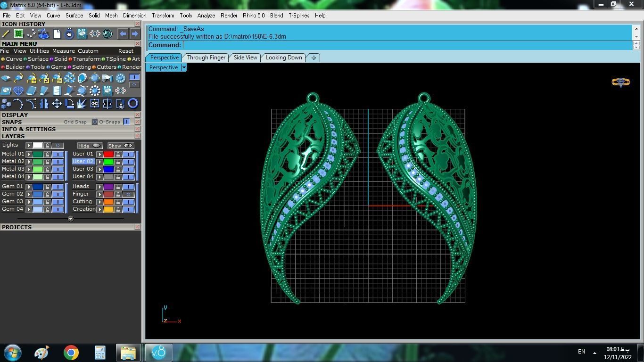Expand the Lights layer arrow
Image resolution: width=644 pixels, height=362 pixels.
tap(29, 146)
